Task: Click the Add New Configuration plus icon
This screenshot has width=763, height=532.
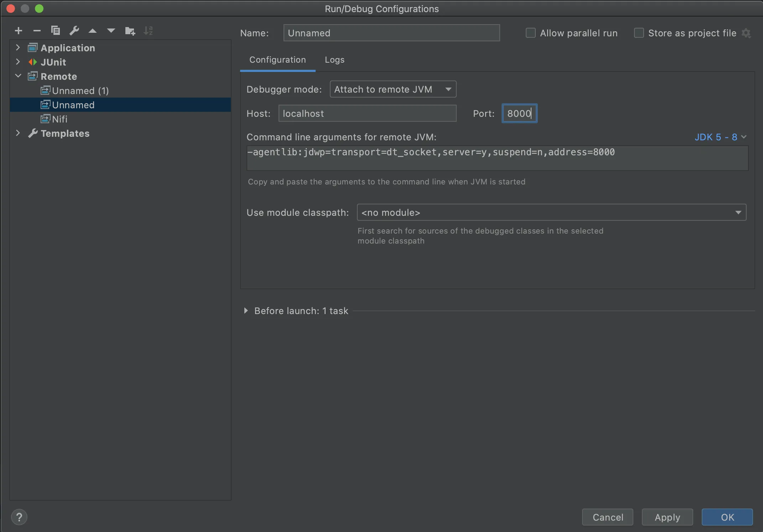Action: tap(19, 31)
